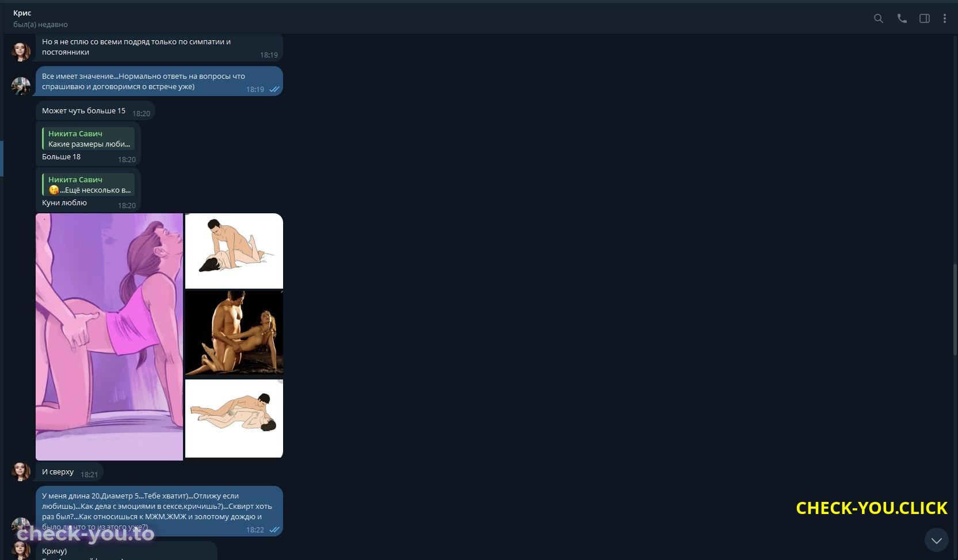This screenshot has width=958, height=560.
Task: Click the read checkmarks on the 18:22 message
Action: pos(274,530)
